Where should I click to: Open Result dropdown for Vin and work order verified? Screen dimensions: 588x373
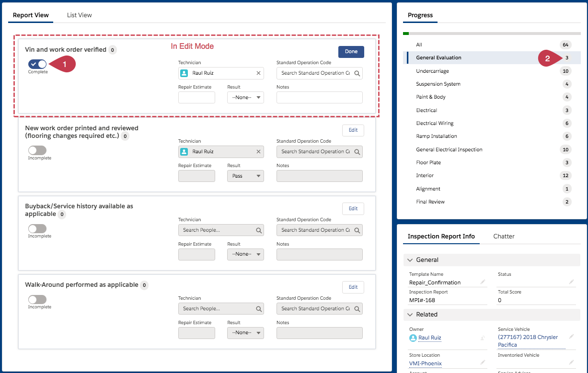[245, 98]
